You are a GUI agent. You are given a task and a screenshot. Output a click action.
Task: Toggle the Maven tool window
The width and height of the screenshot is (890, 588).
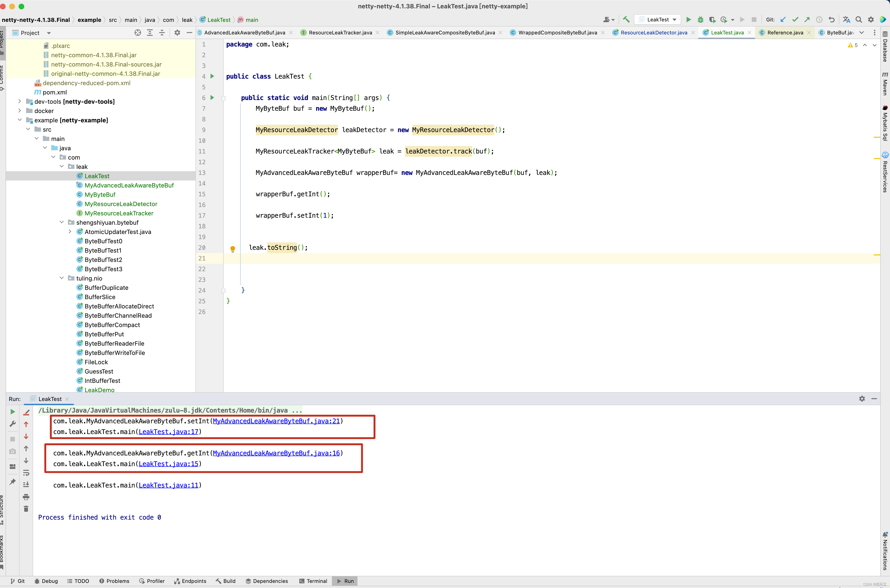[885, 83]
